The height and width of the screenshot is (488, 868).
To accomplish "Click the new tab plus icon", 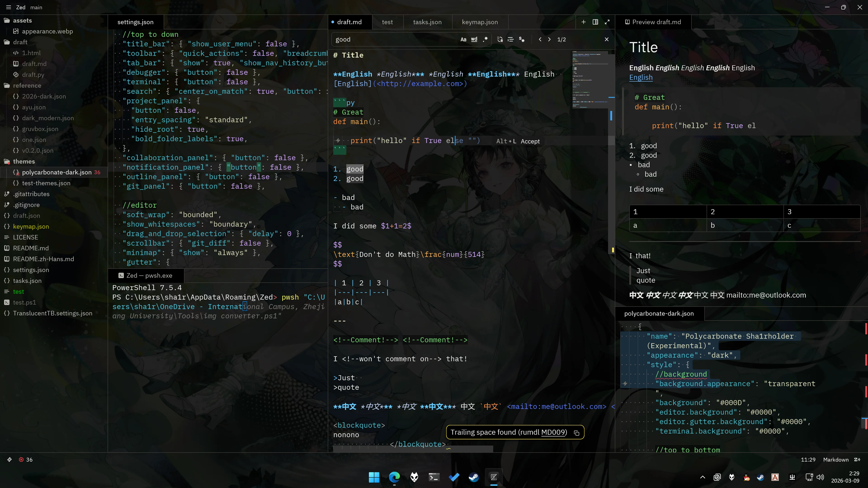I will click(x=584, y=22).
